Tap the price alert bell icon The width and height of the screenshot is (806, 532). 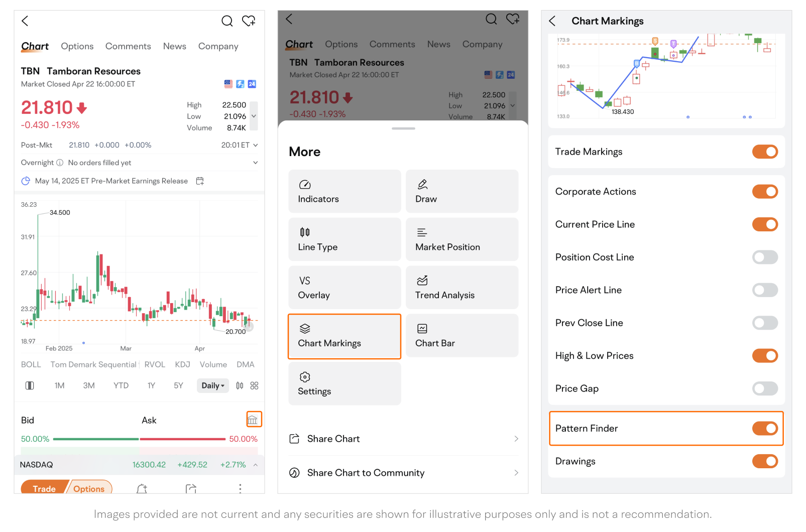click(142, 489)
